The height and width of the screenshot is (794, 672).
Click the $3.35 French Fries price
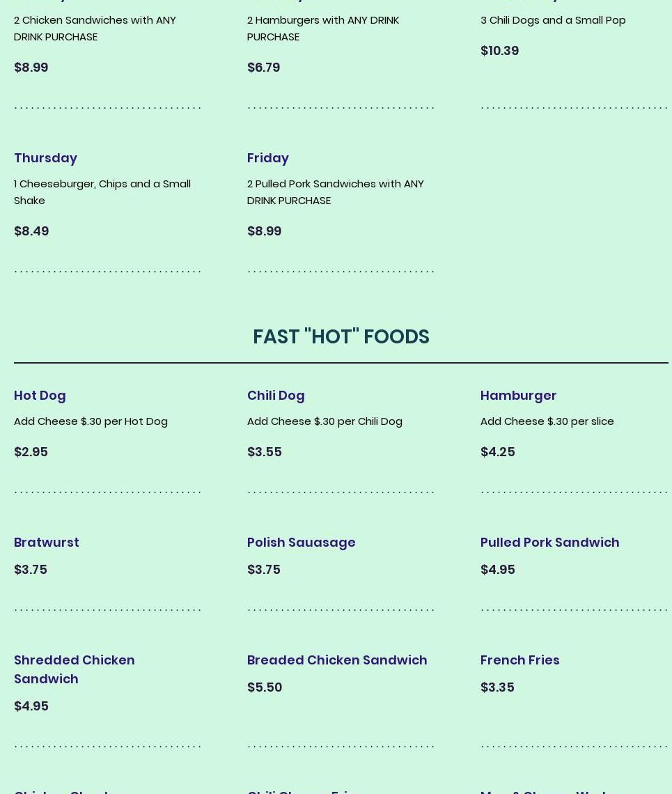(497, 687)
